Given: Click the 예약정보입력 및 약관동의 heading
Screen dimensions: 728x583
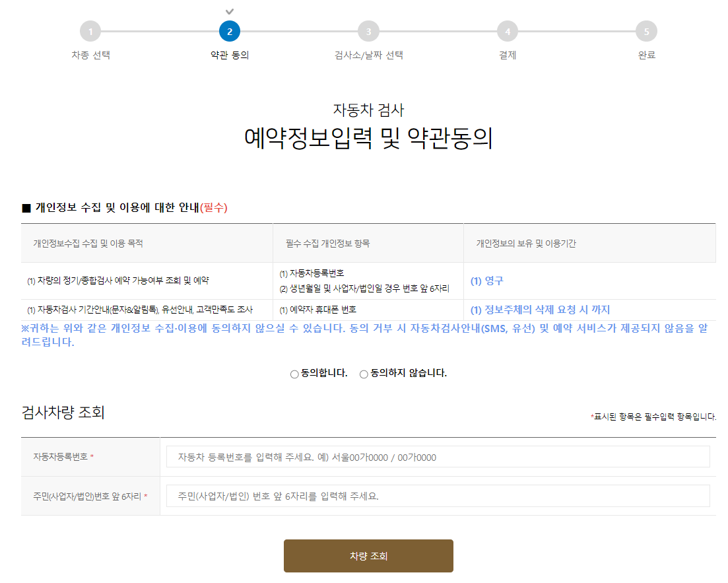Looking at the screenshot, I should coord(369,138).
